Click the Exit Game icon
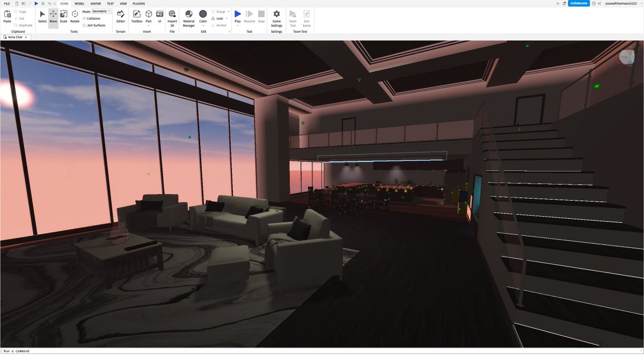The image size is (644, 362). point(306,14)
